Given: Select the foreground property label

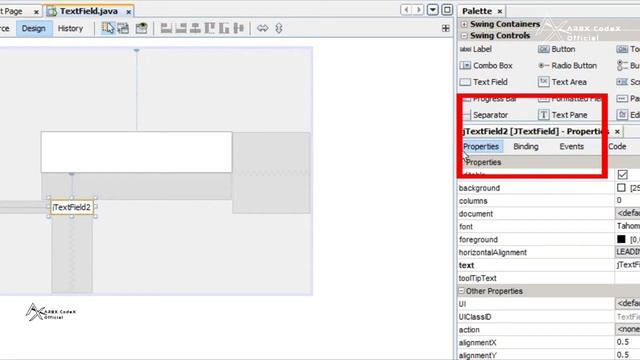Looking at the screenshot, I should coord(478,240).
